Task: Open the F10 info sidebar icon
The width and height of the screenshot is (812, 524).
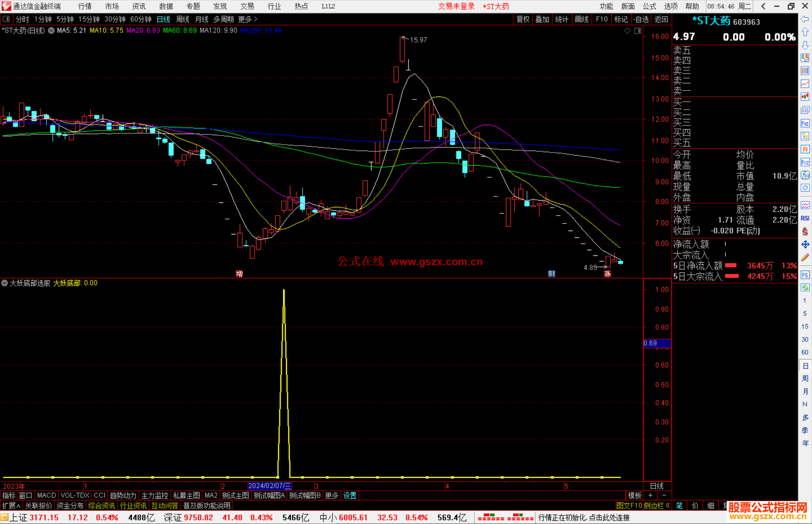Action: tap(805, 123)
